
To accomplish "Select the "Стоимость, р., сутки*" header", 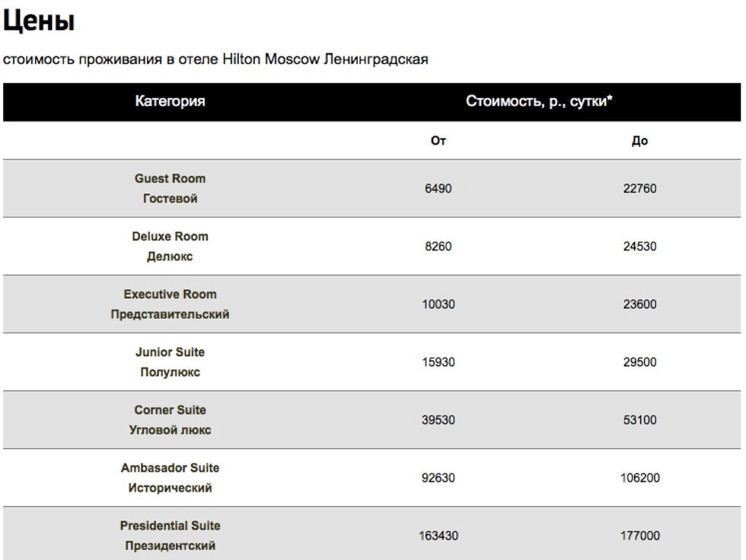I will pos(539,101).
